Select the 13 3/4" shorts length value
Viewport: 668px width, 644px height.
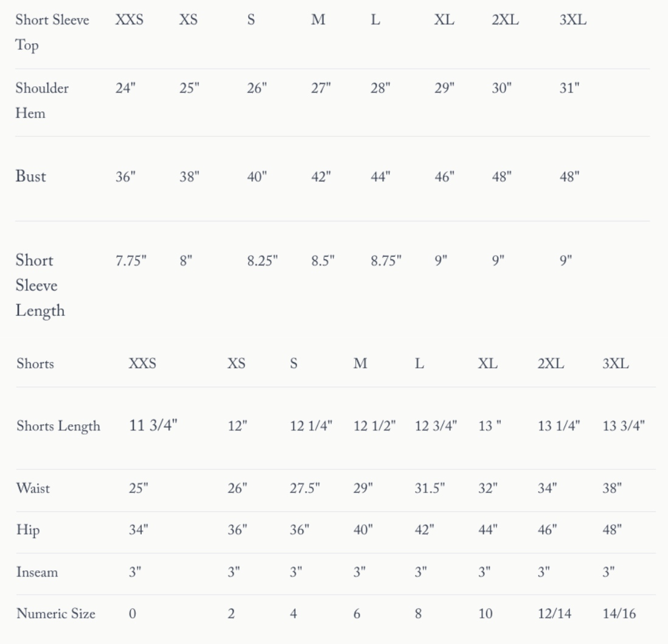[x=624, y=426]
